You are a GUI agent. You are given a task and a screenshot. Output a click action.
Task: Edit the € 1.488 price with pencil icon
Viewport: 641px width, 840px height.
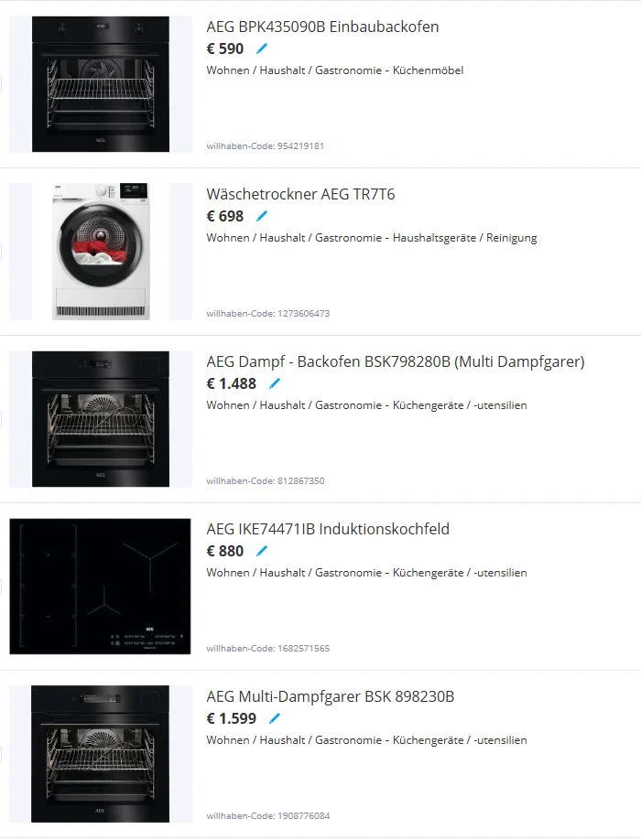click(275, 383)
